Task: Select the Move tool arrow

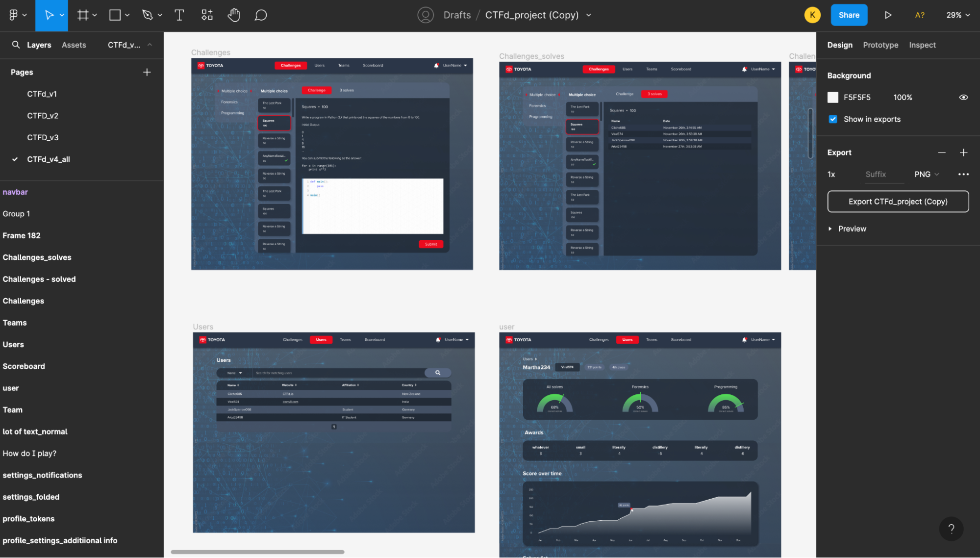Action: 49,15
